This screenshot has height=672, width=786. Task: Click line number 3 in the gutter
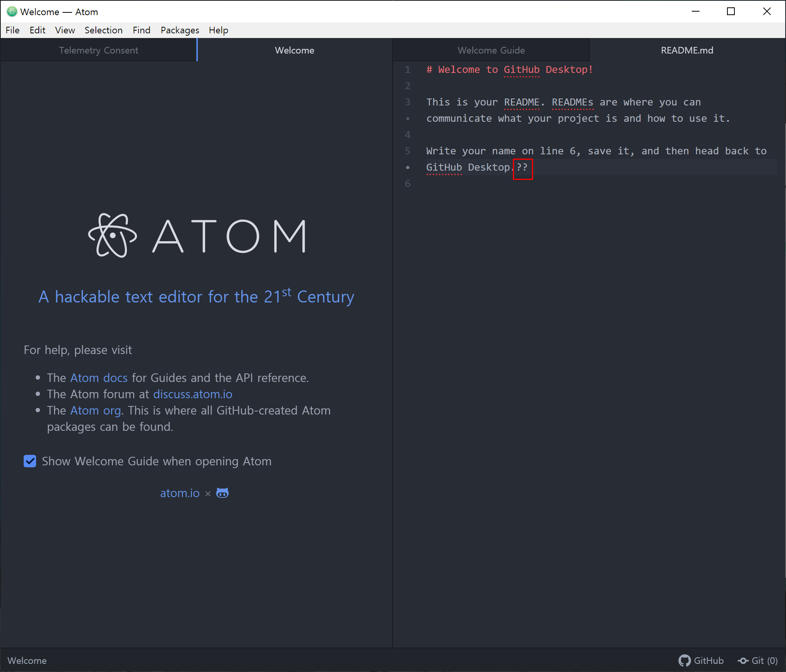[407, 102]
